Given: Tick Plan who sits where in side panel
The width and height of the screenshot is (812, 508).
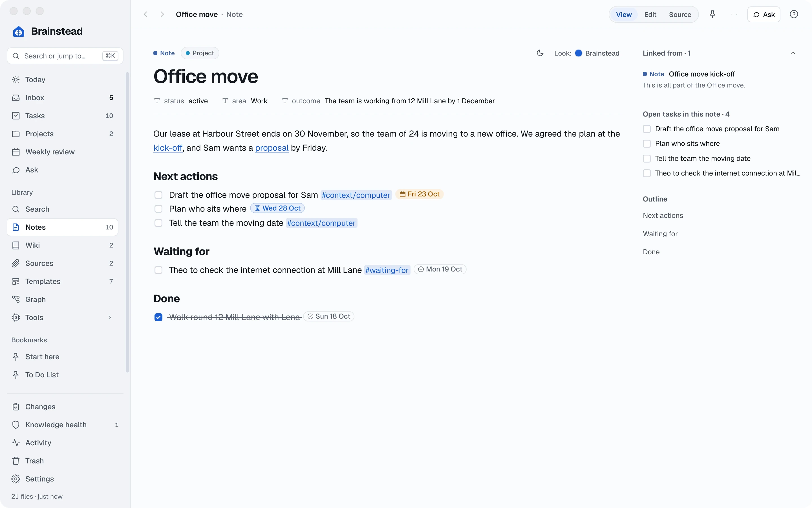Looking at the screenshot, I should click(x=646, y=144).
